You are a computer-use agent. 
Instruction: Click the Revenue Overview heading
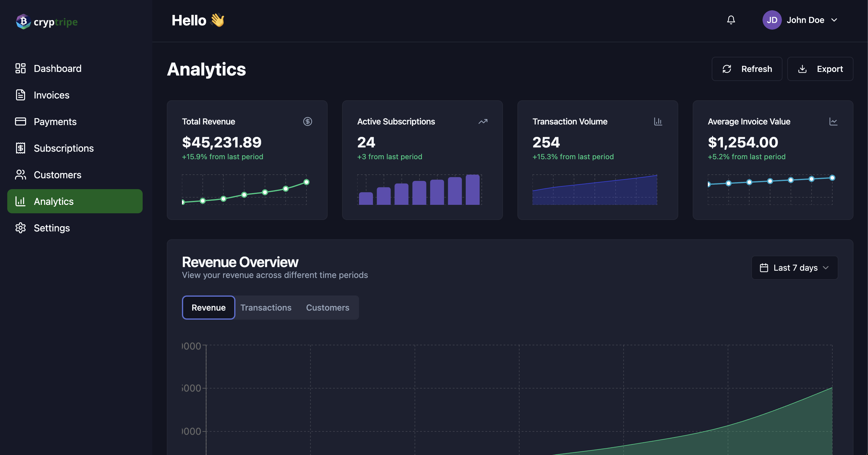coord(240,262)
